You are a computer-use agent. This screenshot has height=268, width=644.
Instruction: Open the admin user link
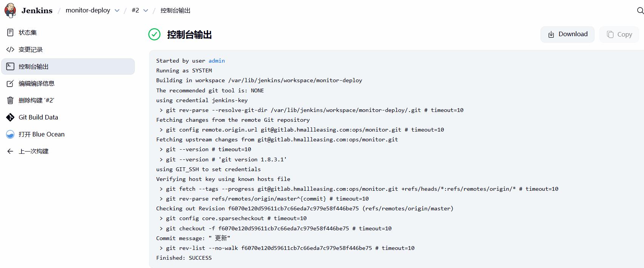[217, 61]
